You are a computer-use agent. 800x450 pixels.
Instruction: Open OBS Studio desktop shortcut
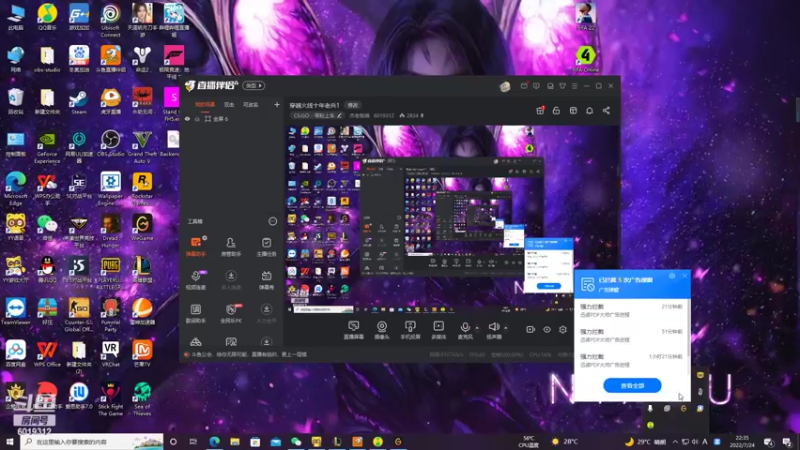[110, 143]
